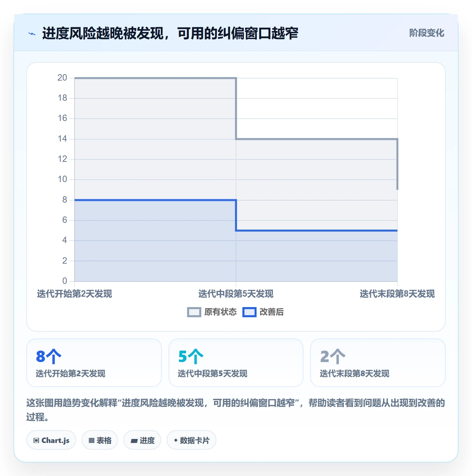472x476 pixels.
Task: Select the 2个 data card
Action: (378, 363)
